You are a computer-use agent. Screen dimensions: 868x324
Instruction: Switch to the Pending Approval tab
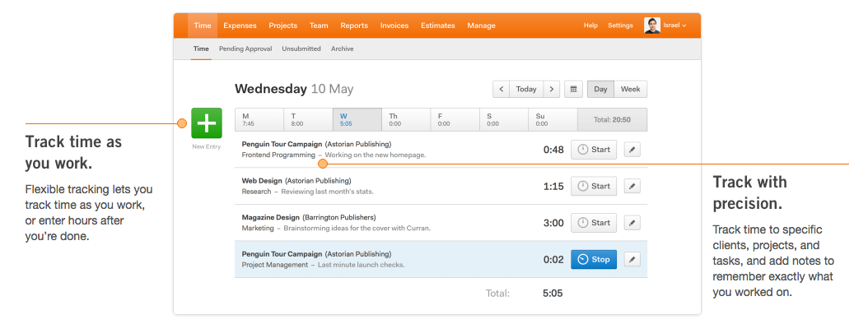click(245, 49)
